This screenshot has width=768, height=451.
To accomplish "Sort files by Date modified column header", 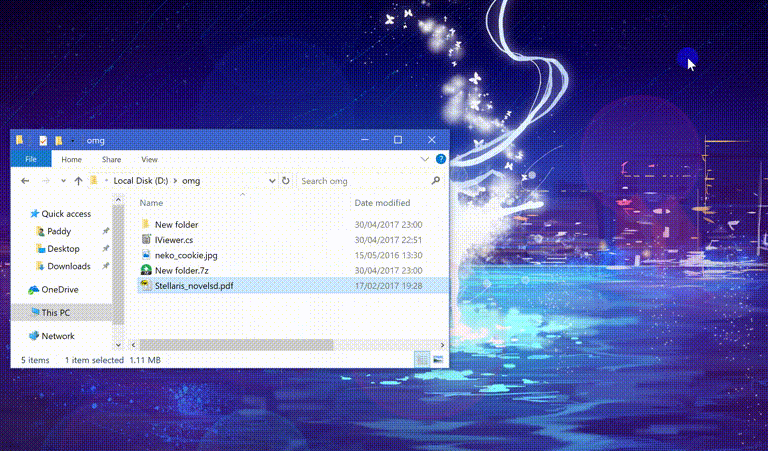I will tap(382, 203).
